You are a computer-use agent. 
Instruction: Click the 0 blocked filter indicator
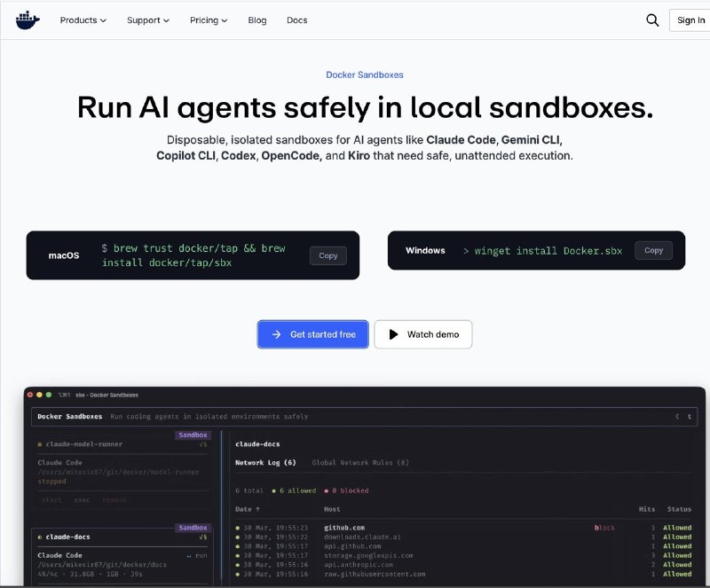347,490
